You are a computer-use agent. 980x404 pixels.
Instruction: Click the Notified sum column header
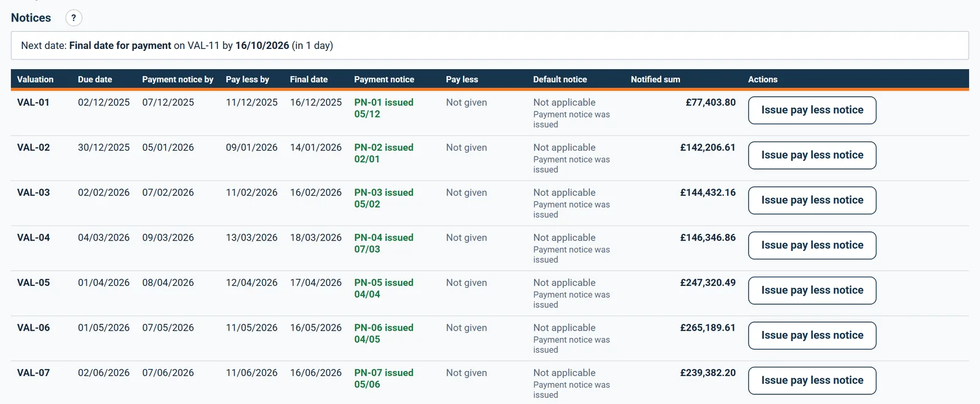click(x=655, y=80)
